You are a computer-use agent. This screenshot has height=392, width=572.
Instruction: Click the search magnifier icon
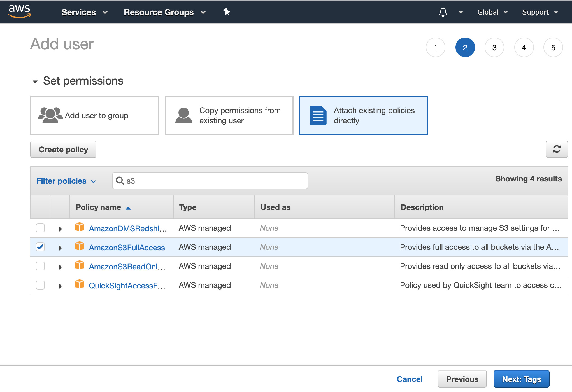(x=120, y=181)
